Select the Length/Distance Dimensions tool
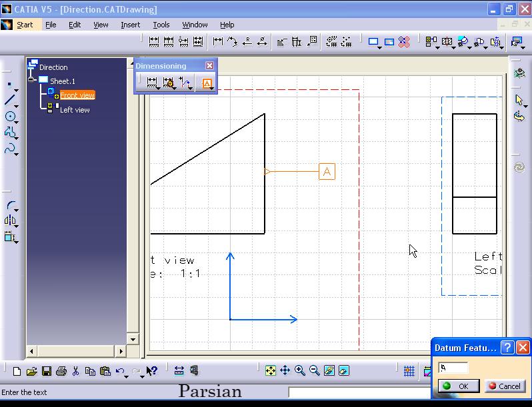532x407 pixels. (218, 42)
